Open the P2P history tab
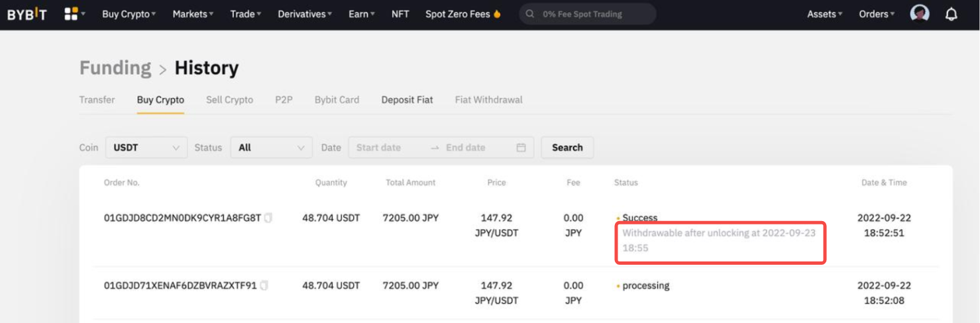980x323 pixels. coord(284,100)
